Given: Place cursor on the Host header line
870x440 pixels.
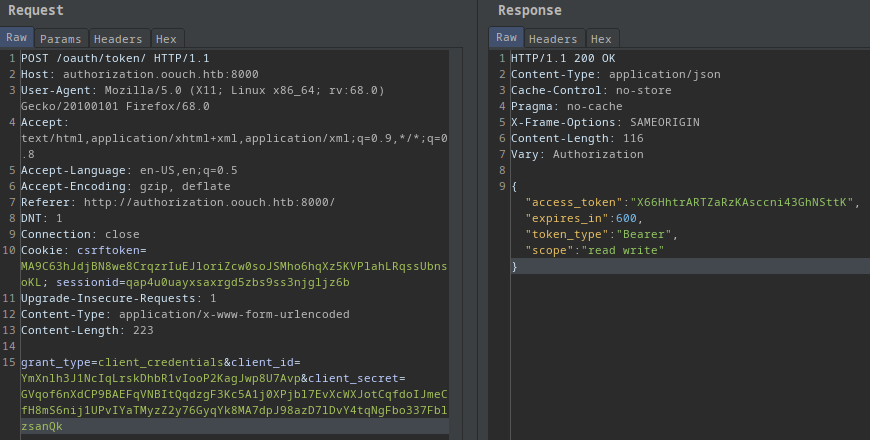Looking at the screenshot, I should [140, 74].
